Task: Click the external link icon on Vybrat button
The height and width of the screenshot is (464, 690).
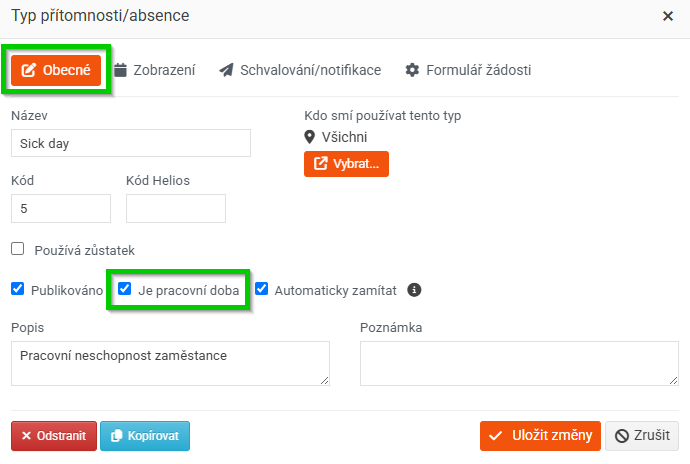Action: [320, 164]
